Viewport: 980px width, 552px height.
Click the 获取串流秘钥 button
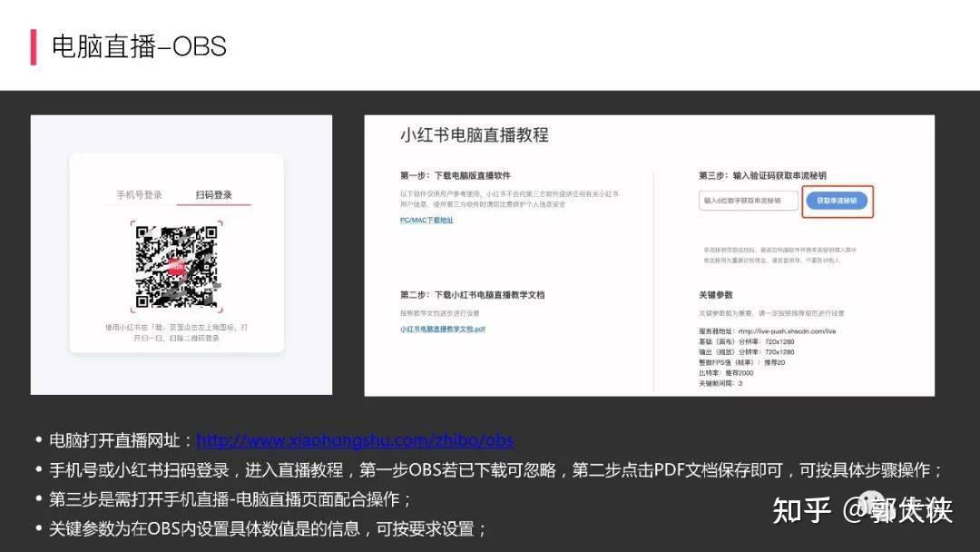[x=837, y=201]
